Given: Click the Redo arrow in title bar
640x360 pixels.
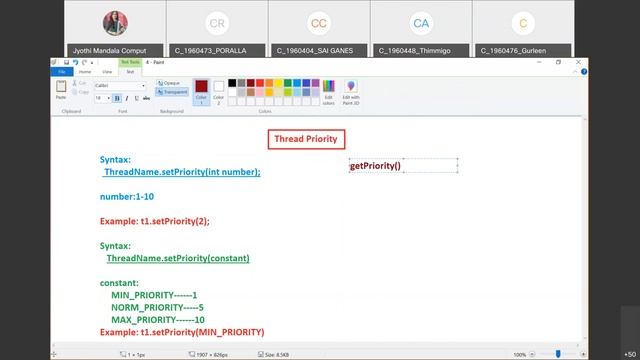Looking at the screenshot, I should (x=84, y=62).
